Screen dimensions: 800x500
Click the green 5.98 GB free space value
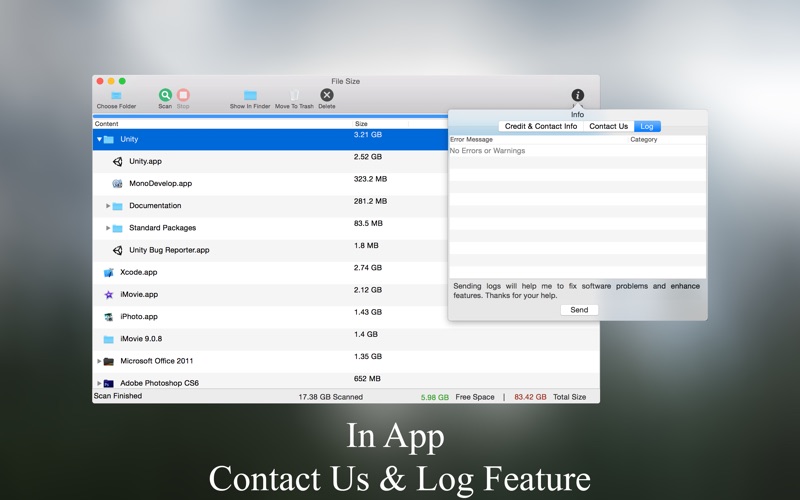[435, 397]
